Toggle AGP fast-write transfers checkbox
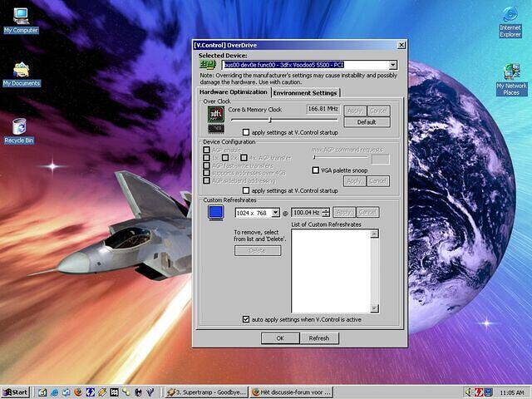This screenshot has width=532, height=399. click(x=206, y=165)
